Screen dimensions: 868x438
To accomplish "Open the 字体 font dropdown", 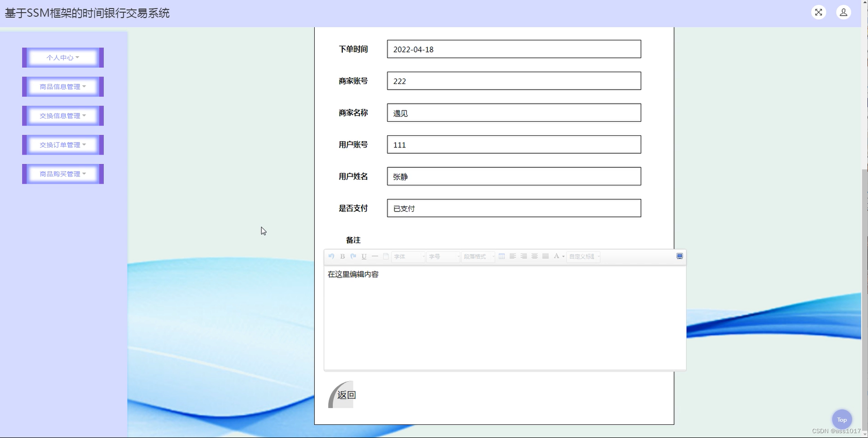I will tap(407, 257).
